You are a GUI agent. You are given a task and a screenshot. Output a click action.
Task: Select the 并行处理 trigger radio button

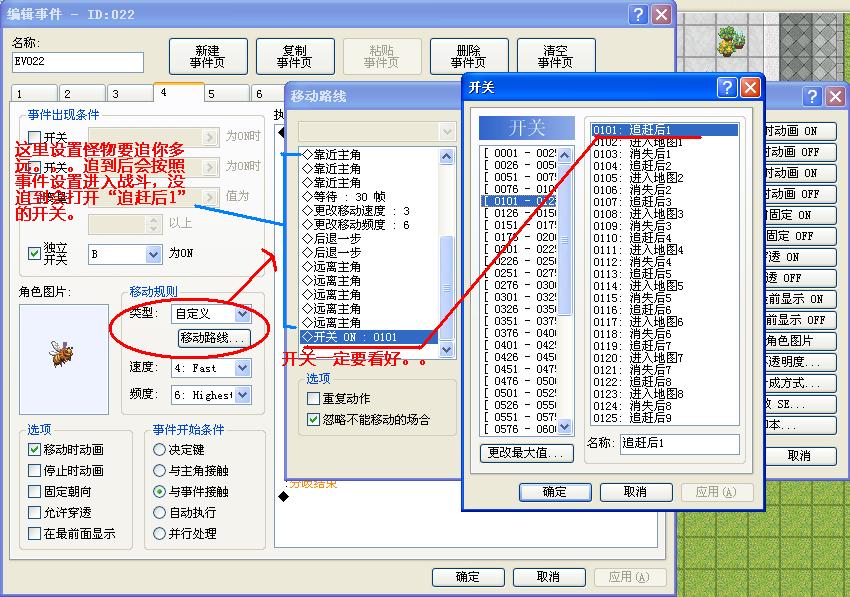click(159, 534)
